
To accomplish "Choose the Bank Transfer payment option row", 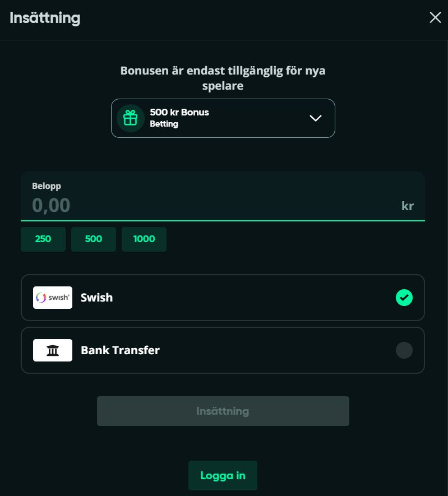I will coord(223,350).
